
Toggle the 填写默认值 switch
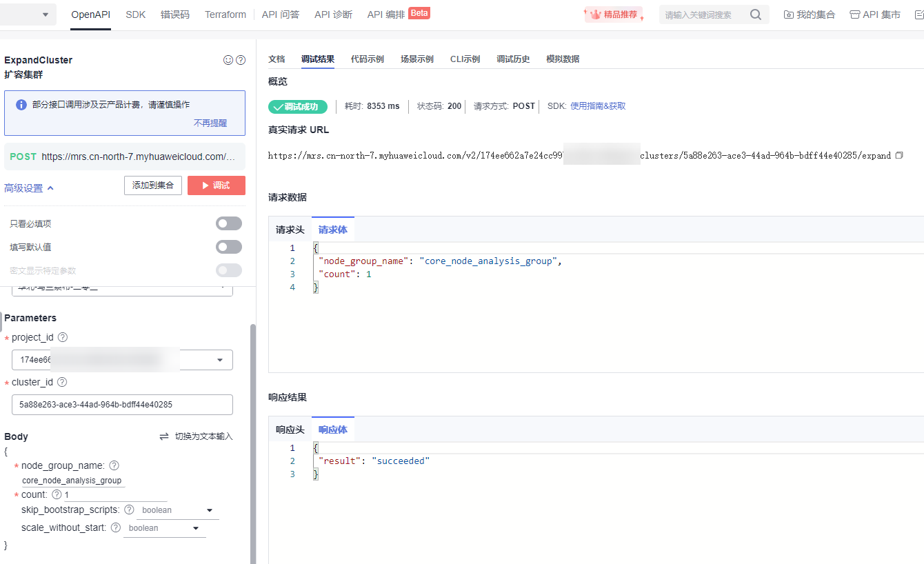(x=229, y=247)
